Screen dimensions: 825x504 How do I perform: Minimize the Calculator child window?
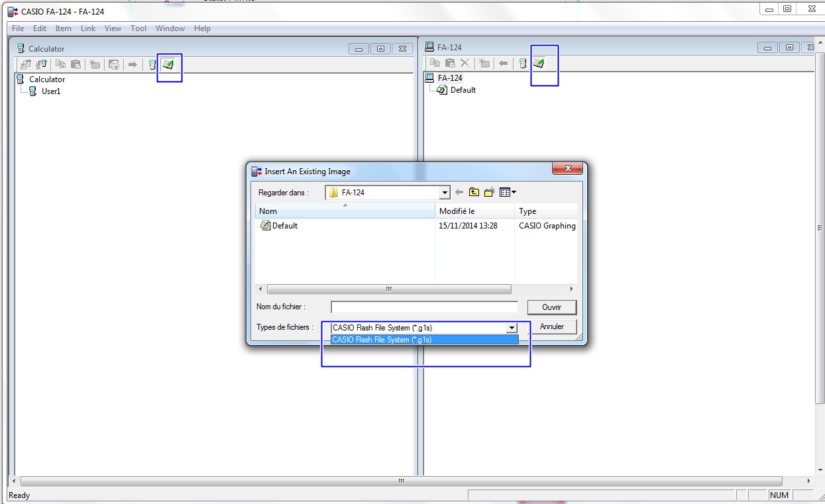pyautogui.click(x=359, y=48)
